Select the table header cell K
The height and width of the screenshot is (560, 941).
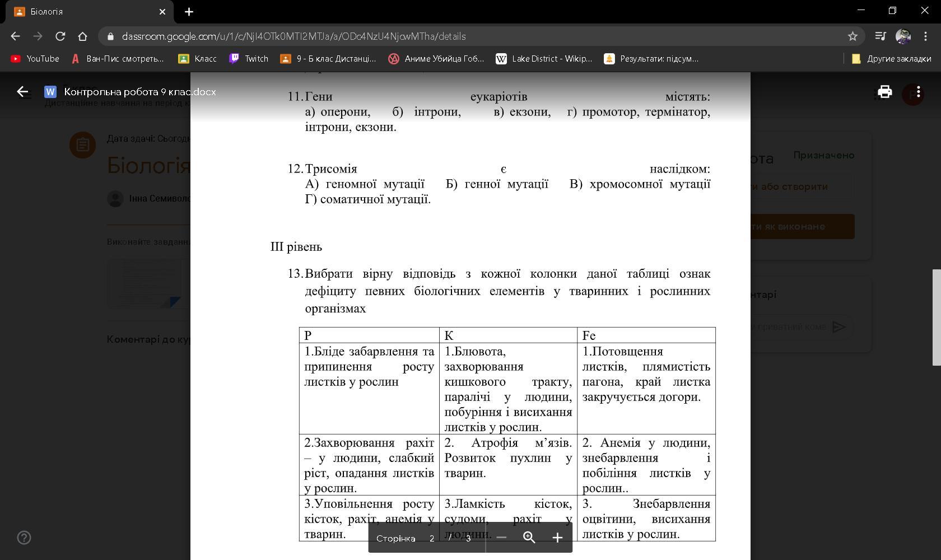point(508,335)
